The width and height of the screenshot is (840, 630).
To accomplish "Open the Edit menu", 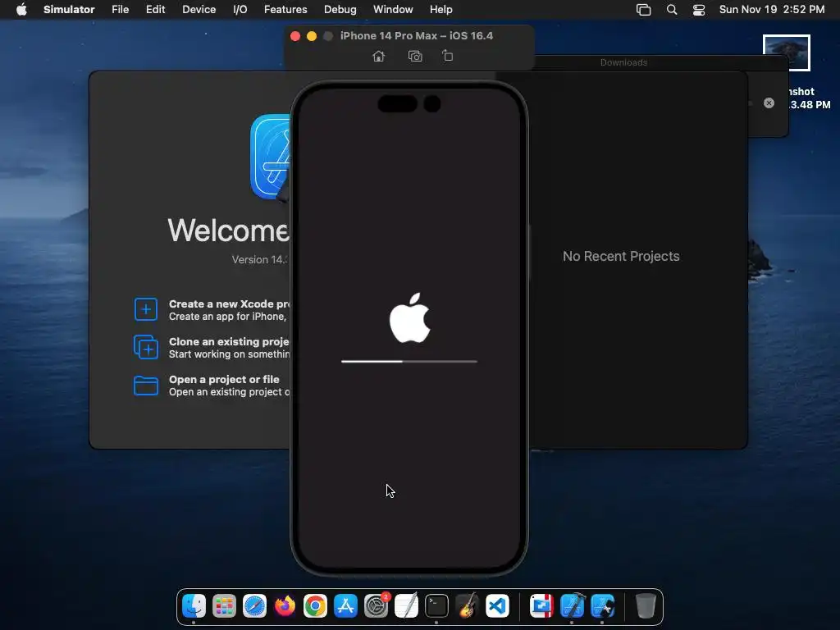I will [155, 10].
